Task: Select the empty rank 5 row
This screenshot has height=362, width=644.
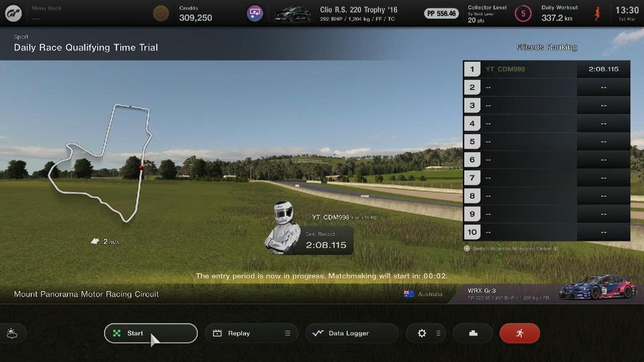Action: click(546, 142)
